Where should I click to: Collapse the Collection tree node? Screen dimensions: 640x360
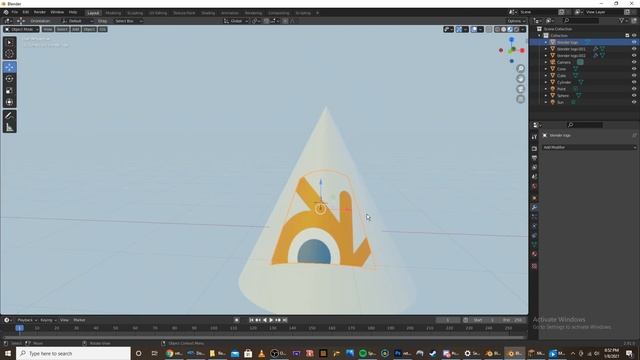(539, 36)
